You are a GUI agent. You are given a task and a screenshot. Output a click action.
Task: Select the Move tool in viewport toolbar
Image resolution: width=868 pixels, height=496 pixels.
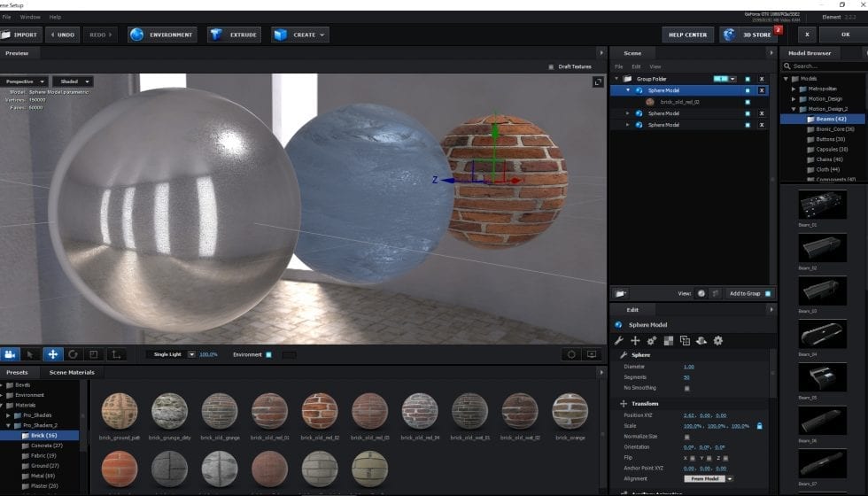pos(53,354)
